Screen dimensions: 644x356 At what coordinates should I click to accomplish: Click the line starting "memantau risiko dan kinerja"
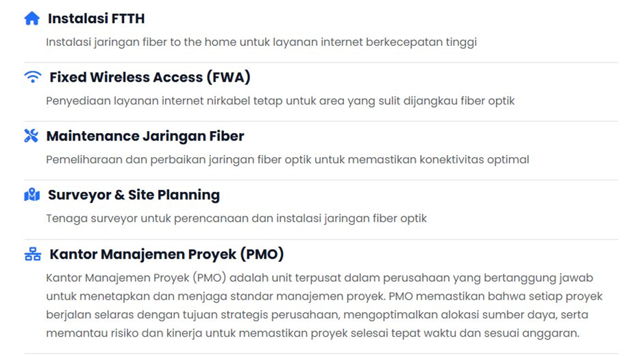point(313,333)
